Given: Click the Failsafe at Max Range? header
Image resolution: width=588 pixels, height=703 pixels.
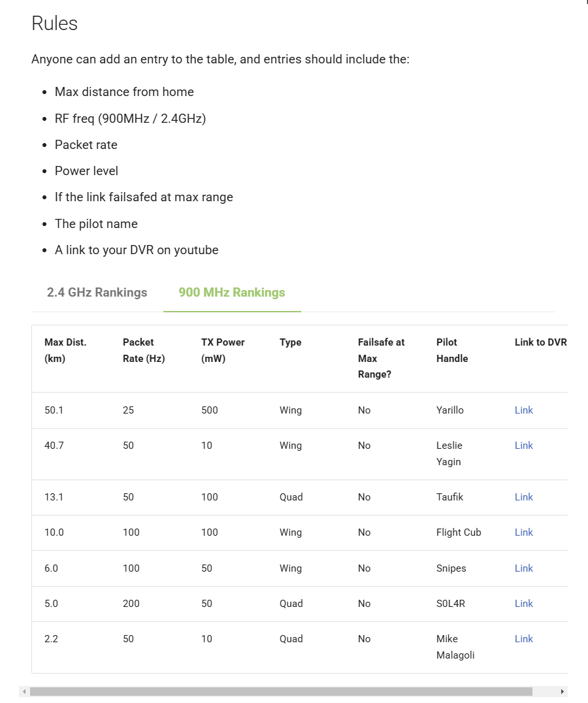Looking at the screenshot, I should click(381, 358).
